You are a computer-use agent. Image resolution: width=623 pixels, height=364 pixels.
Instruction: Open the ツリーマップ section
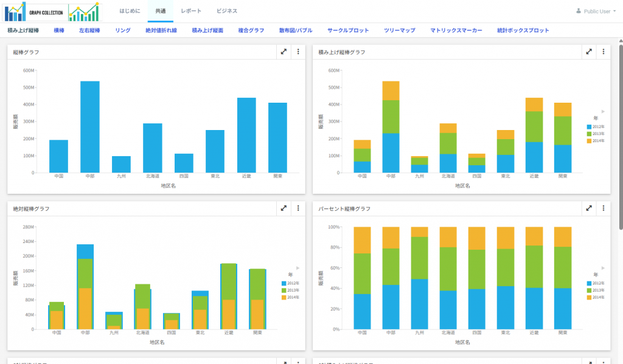pyautogui.click(x=399, y=30)
